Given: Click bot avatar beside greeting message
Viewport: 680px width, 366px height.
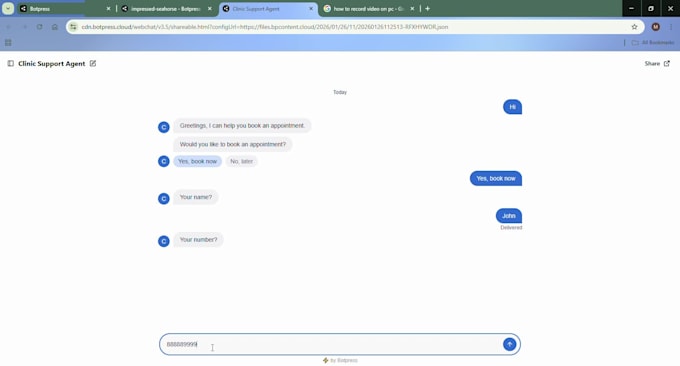Looking at the screenshot, I should point(163,127).
